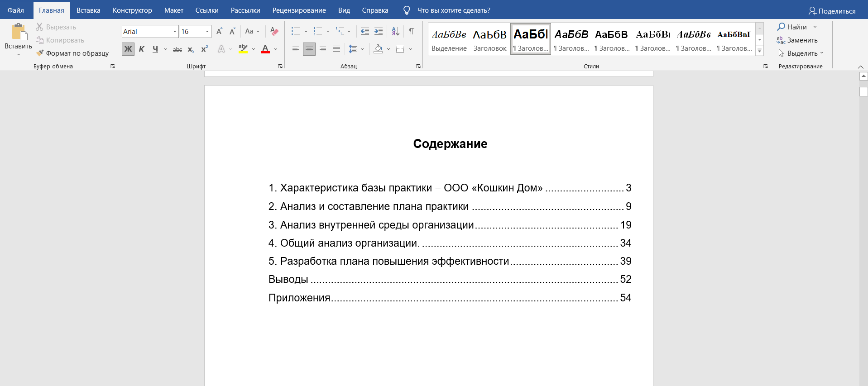Click the lightbulb Tell me icon
The width and height of the screenshot is (868, 386).
(407, 10)
